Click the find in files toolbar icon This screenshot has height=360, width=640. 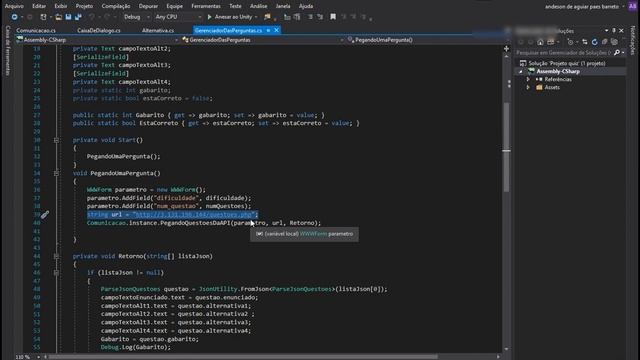coord(267,17)
